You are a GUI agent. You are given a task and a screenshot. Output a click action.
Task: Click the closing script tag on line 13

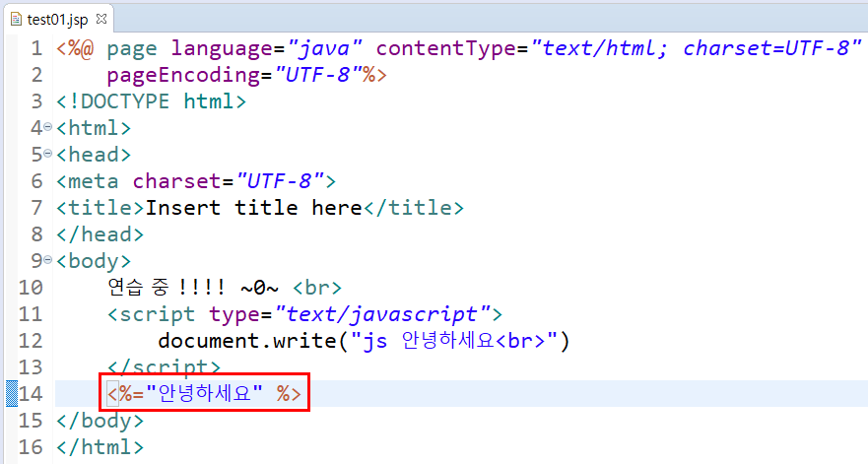(164, 366)
